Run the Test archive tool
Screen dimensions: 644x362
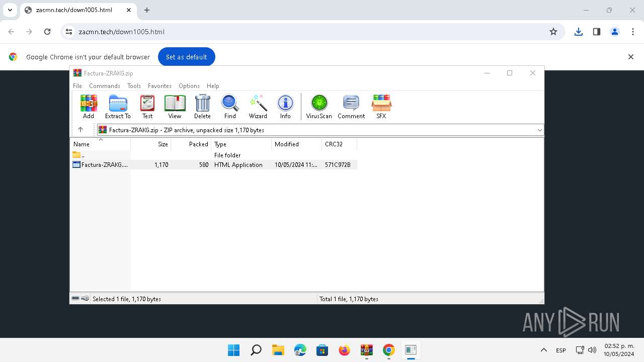pos(147,107)
